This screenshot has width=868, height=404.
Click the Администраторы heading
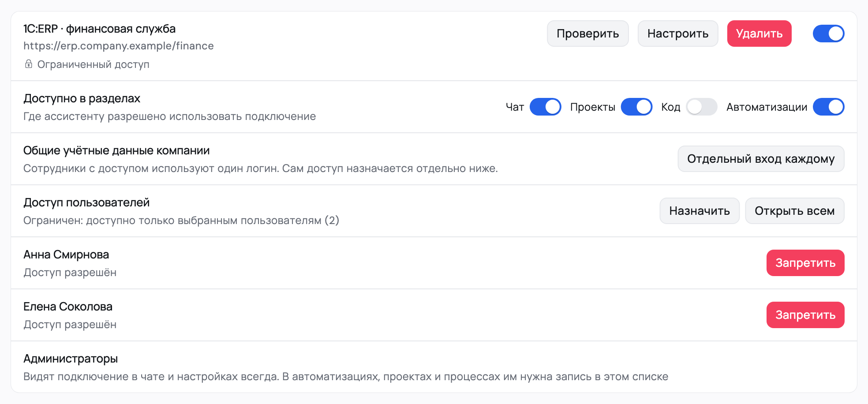[71, 359]
